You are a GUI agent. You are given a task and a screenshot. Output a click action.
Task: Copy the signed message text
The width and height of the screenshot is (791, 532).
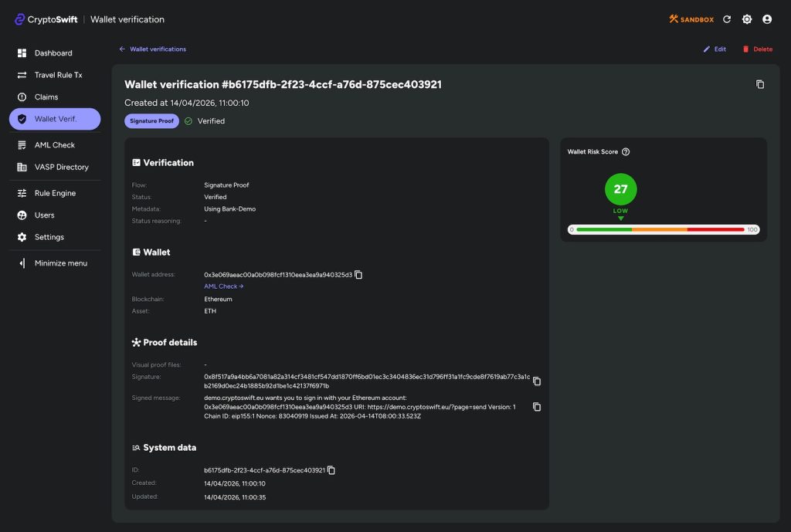537,407
